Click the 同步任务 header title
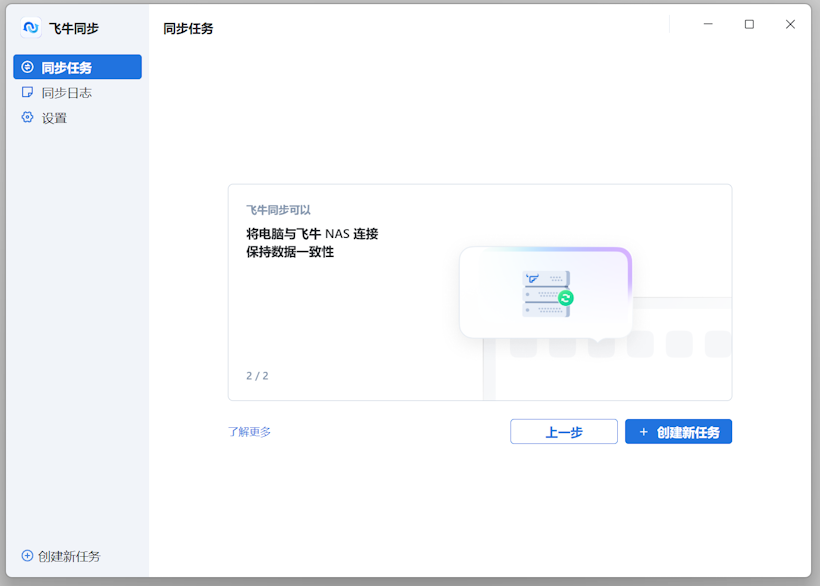Image resolution: width=820 pixels, height=586 pixels. tap(186, 28)
